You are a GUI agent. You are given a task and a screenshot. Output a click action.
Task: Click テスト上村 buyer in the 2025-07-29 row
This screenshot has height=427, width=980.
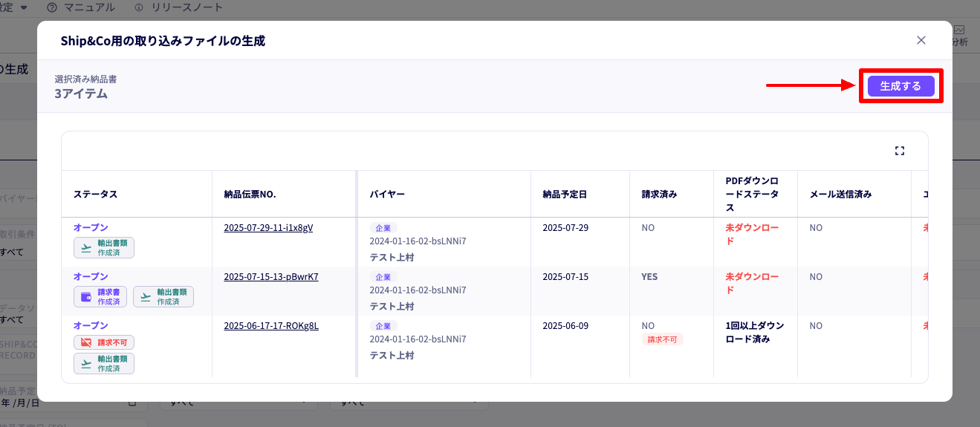click(392, 257)
